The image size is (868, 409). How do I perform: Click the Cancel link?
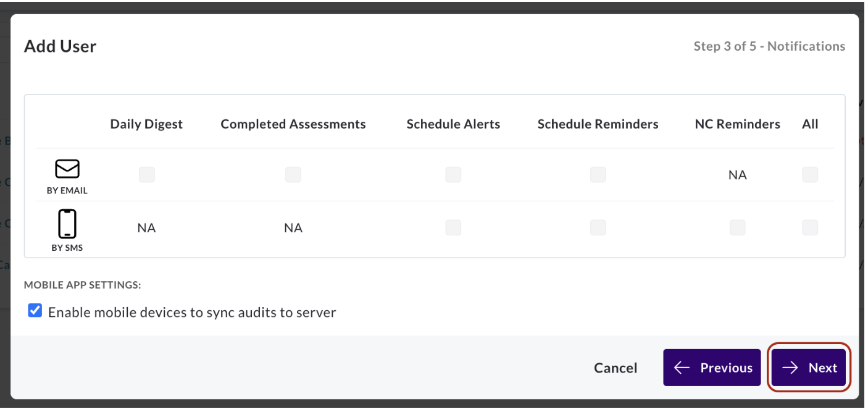coord(616,368)
